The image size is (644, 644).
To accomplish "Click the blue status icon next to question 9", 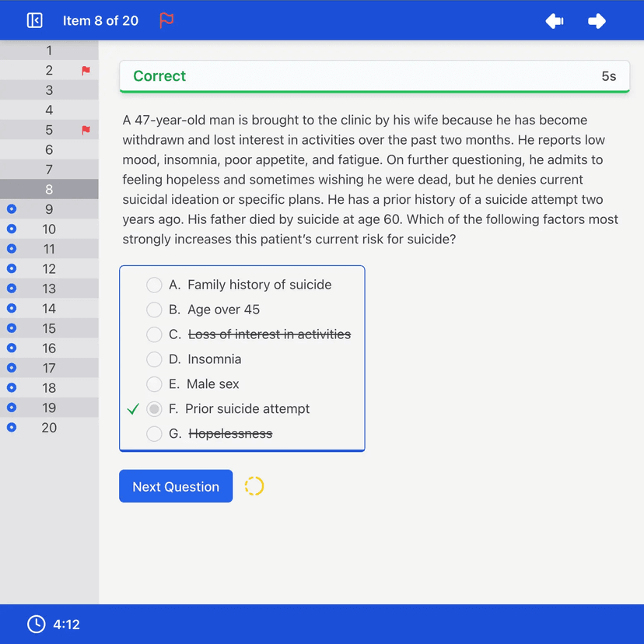I will point(11,208).
